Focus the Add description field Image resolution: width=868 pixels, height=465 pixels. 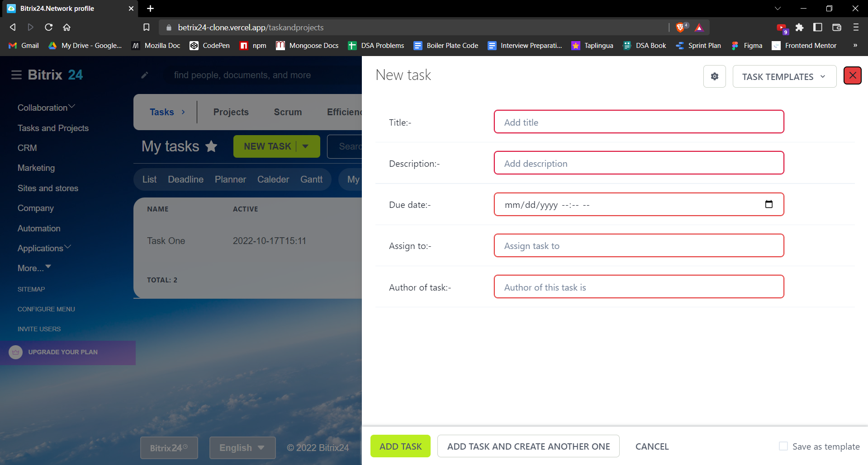(x=639, y=163)
